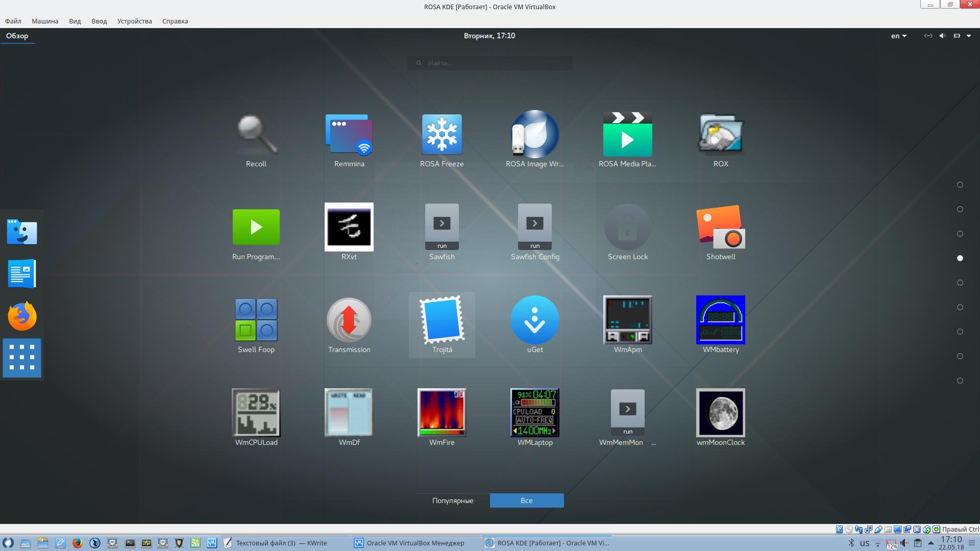980x551 pixels.
Task: Open clock and calendar dropdown Вторник, 17:10
Action: (489, 36)
